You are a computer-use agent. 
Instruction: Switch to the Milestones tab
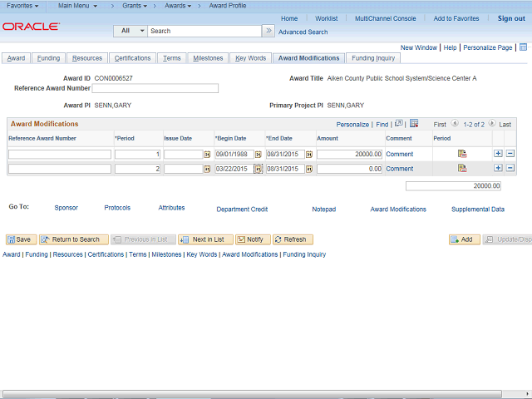tap(208, 58)
